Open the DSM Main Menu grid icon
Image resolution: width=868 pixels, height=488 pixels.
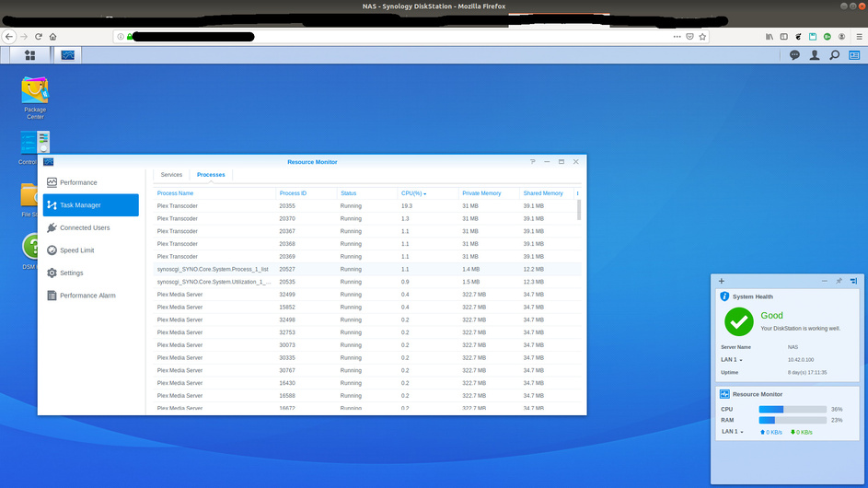click(29, 55)
